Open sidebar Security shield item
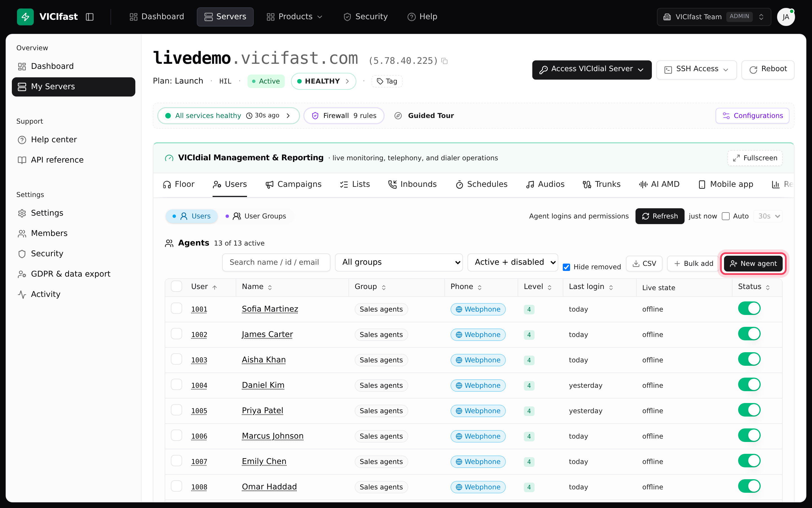This screenshot has height=508, width=812. coord(74,253)
